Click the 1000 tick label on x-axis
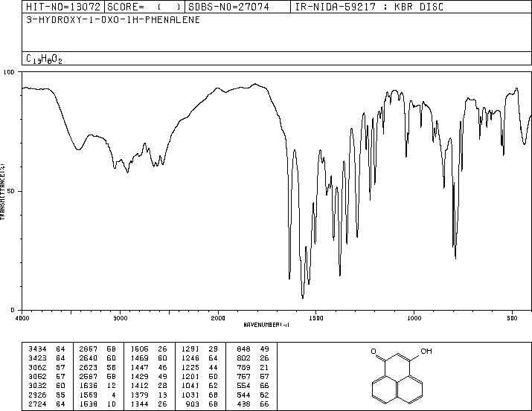Image resolution: width=532 pixels, height=411 pixels. (x=414, y=318)
